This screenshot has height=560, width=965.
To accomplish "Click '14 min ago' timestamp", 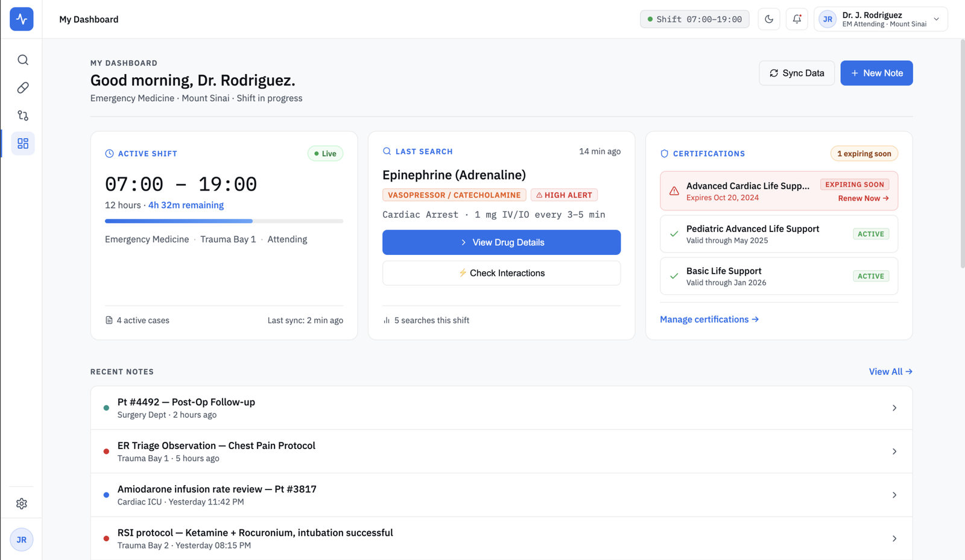I will click(x=600, y=151).
